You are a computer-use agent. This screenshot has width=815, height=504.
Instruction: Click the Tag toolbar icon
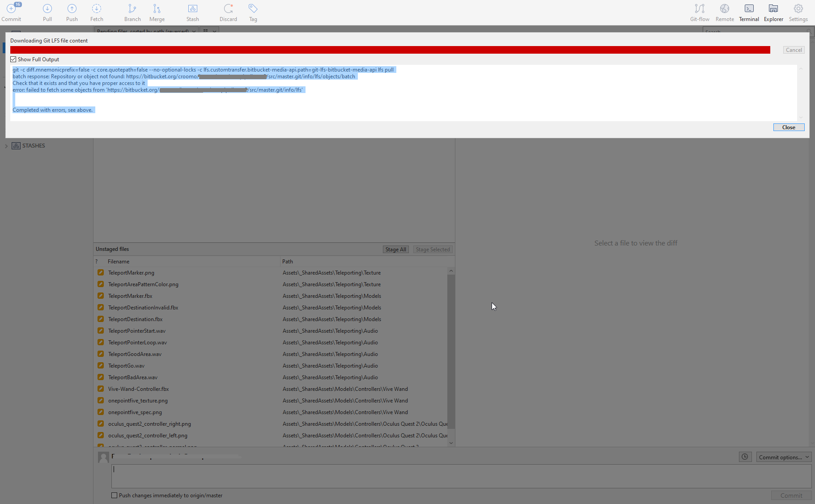tap(253, 12)
